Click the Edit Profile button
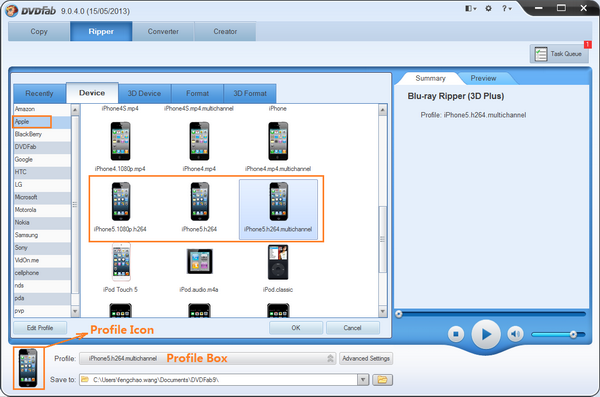 pos(40,328)
